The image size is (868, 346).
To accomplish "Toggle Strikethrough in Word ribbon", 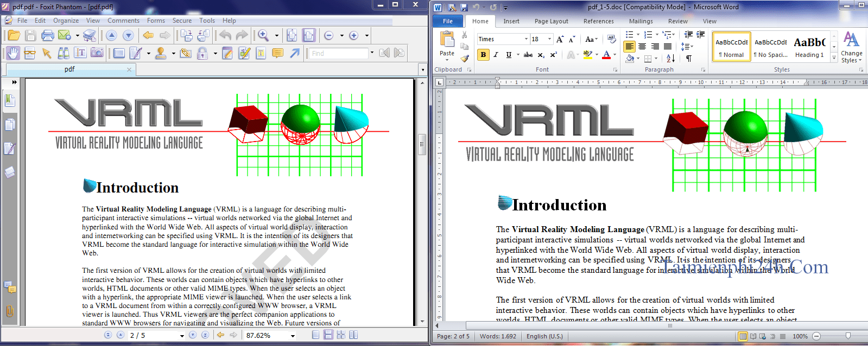I will pyautogui.click(x=528, y=55).
